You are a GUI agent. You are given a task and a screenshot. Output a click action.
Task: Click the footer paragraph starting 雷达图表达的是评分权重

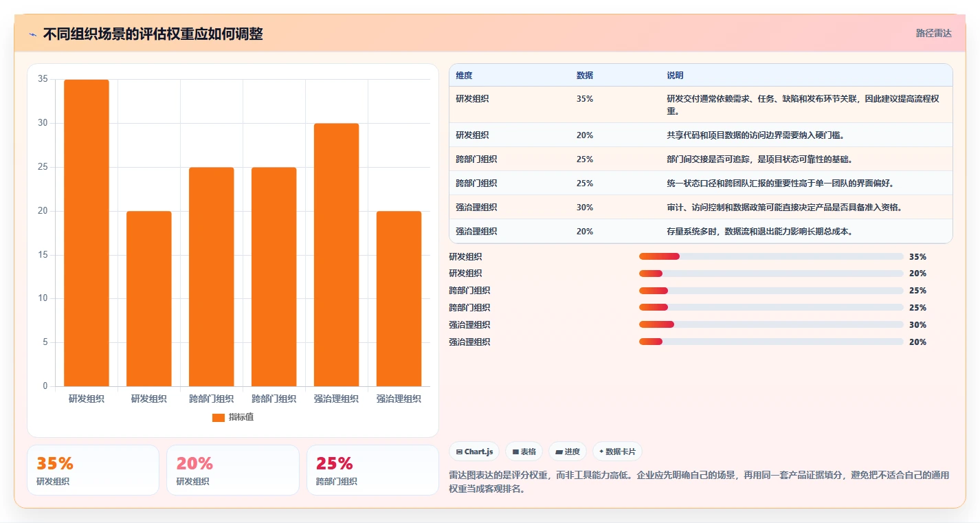[x=698, y=482]
